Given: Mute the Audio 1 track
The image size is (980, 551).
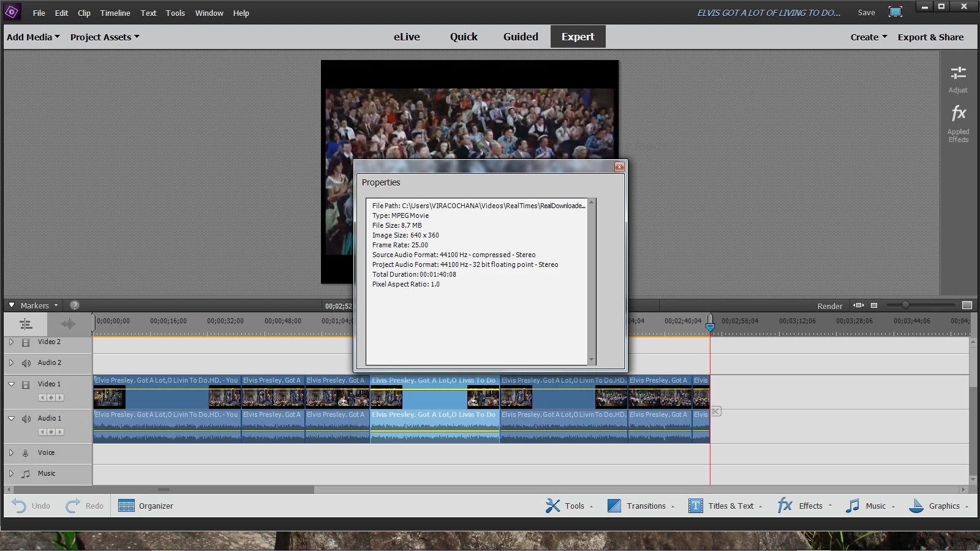Looking at the screenshot, I should point(26,419).
